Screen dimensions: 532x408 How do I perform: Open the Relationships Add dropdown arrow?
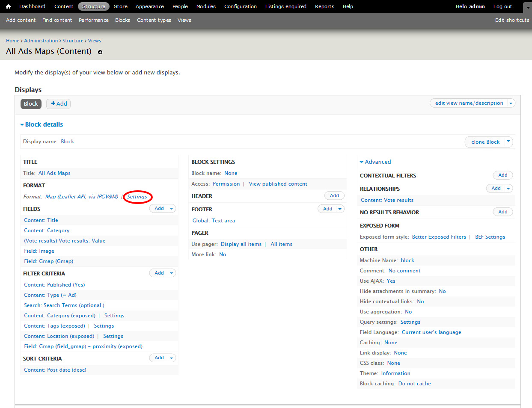[x=508, y=189]
